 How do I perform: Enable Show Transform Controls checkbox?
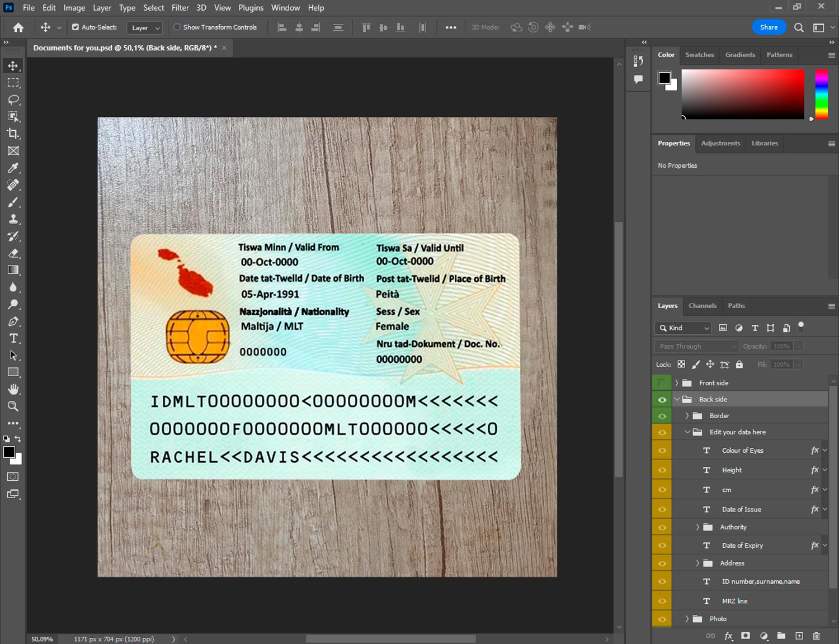[177, 27]
